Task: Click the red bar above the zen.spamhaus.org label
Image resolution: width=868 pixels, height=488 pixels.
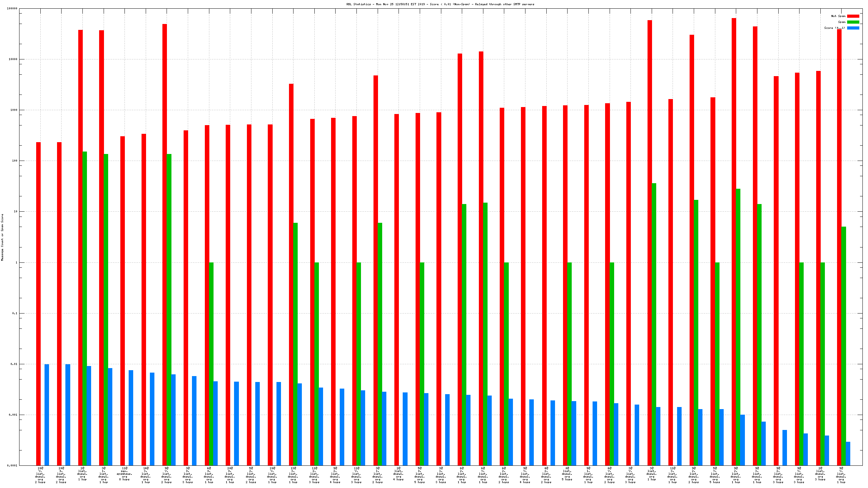Action: point(122,299)
